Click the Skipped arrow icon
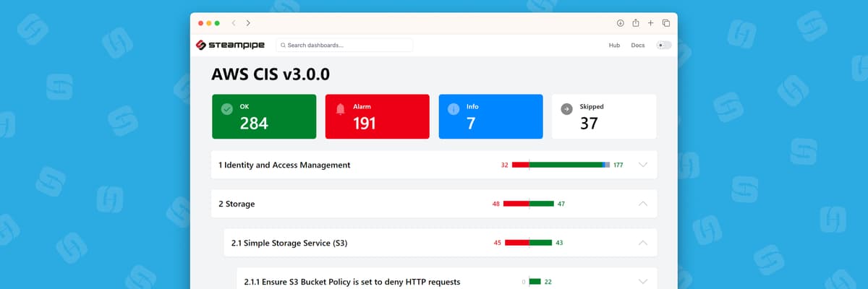Image resolution: width=868 pixels, height=289 pixels. click(x=567, y=109)
